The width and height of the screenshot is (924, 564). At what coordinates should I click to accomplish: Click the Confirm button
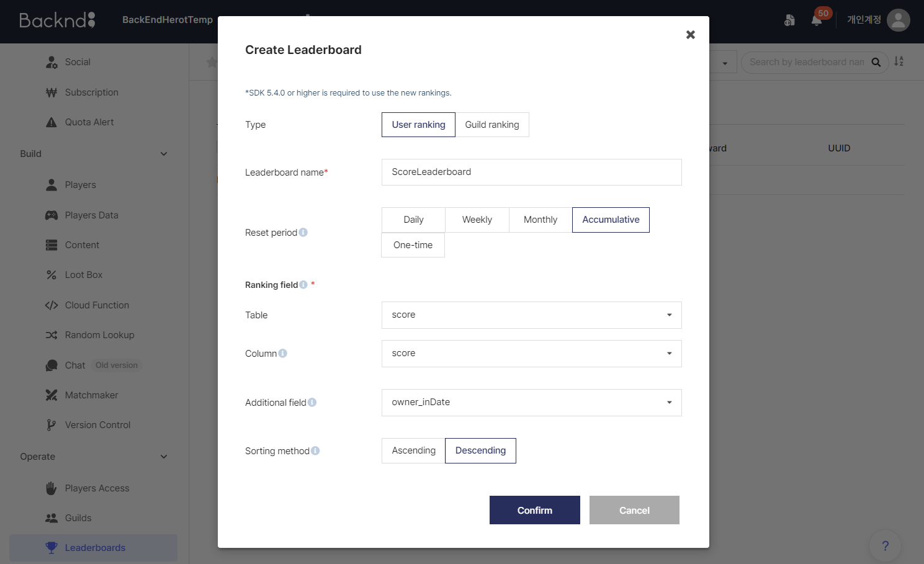[535, 510]
